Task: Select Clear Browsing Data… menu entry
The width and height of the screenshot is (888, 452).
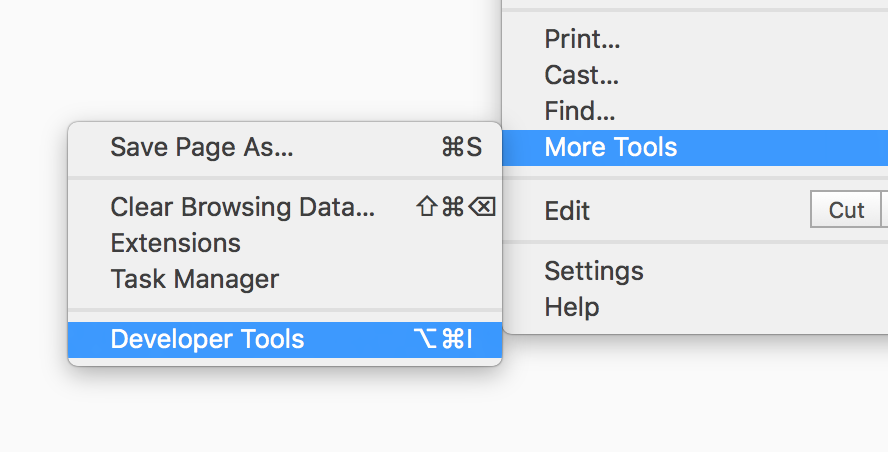Action: (x=285, y=207)
